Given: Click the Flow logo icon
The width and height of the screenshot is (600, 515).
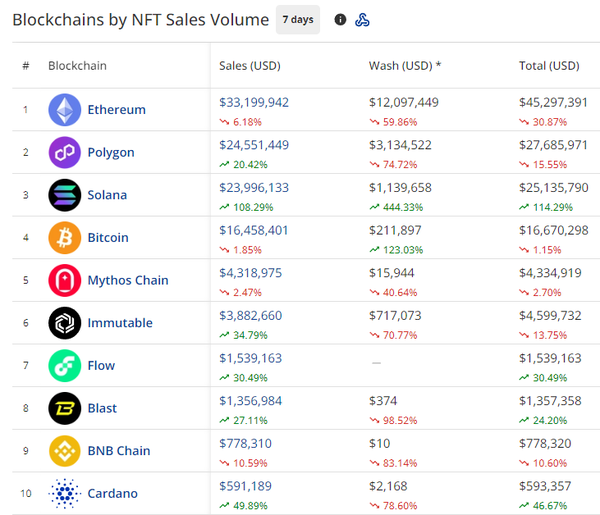Looking at the screenshot, I should coord(65,366).
